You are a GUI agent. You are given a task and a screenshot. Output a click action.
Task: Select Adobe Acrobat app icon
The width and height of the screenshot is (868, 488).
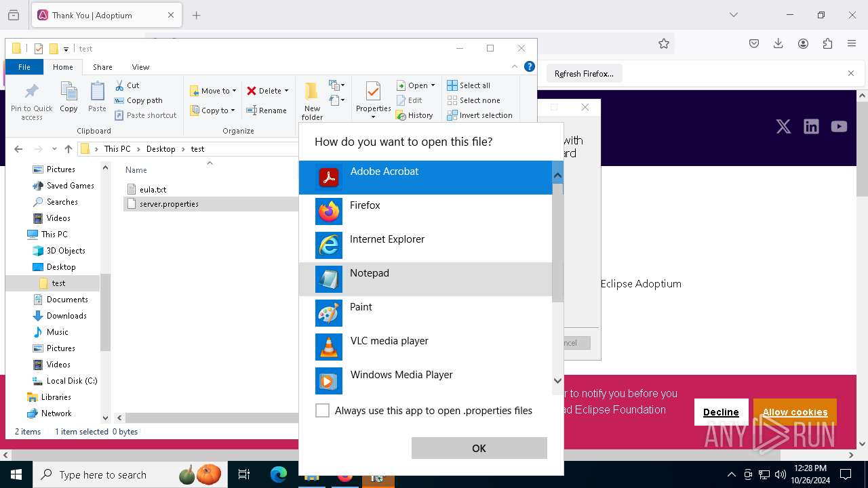point(329,178)
